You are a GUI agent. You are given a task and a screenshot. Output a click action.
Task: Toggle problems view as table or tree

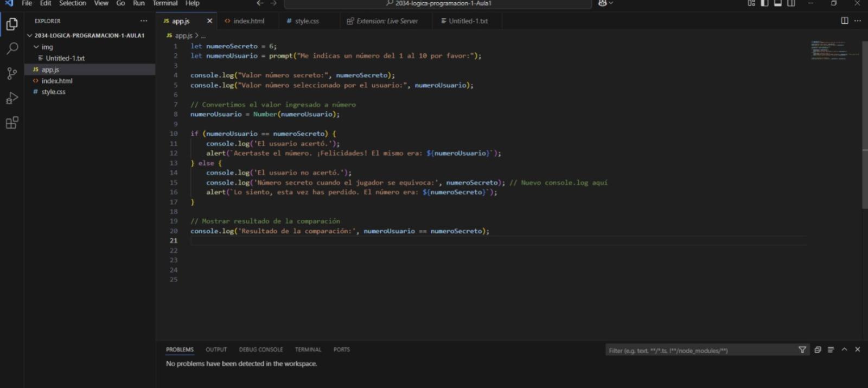pyautogui.click(x=831, y=350)
